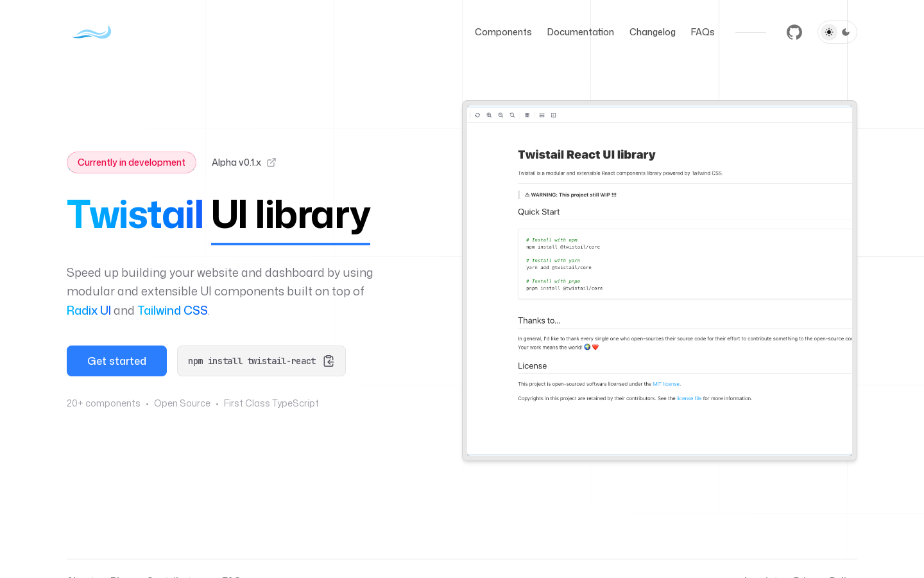
Task: Click the 'Twistail React UI library' preview heading
Action: click(586, 155)
